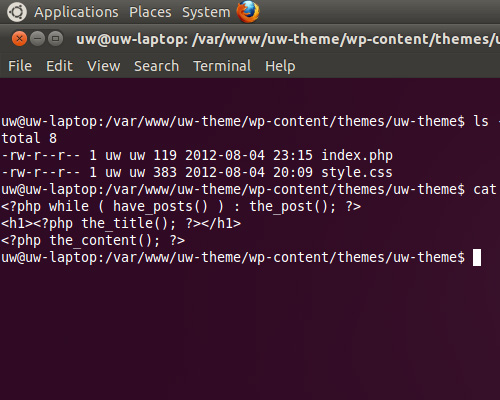The image size is (500, 400).
Task: Click the the_title() code text
Action: pyautogui.click(x=128, y=223)
